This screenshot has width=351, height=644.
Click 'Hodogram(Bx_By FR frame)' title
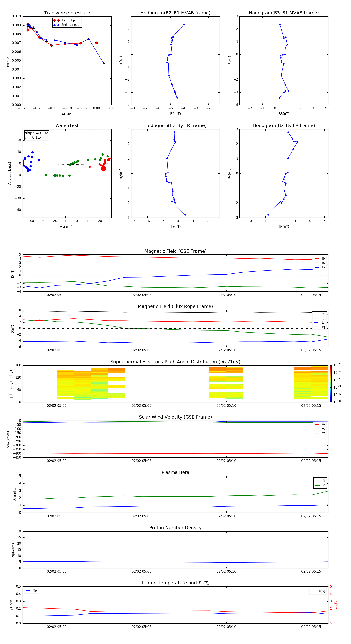(x=284, y=125)
